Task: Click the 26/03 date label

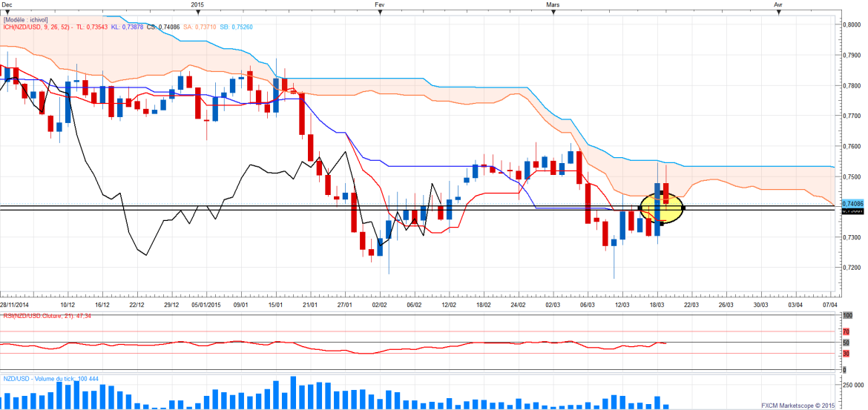Action: [x=727, y=305]
